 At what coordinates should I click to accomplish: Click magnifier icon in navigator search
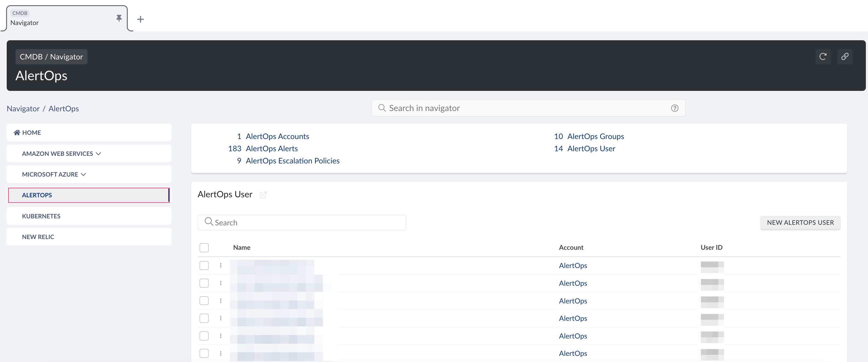382,108
